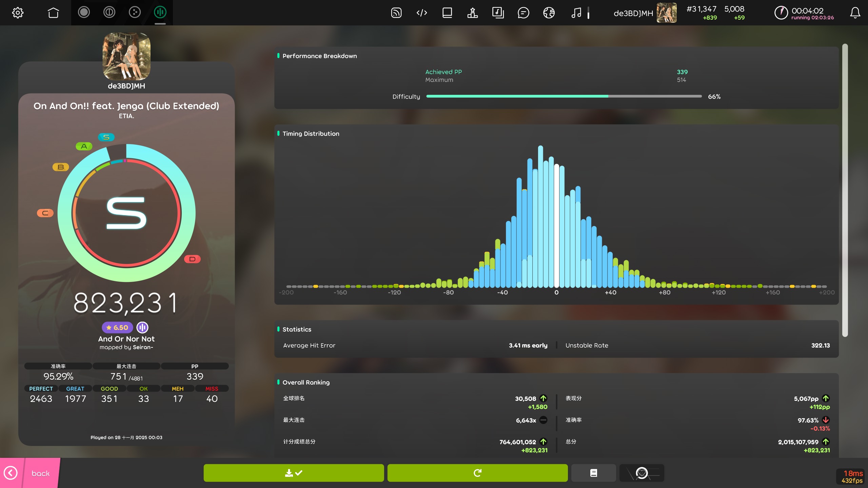
Task: Open the notifications bell
Action: (x=855, y=13)
